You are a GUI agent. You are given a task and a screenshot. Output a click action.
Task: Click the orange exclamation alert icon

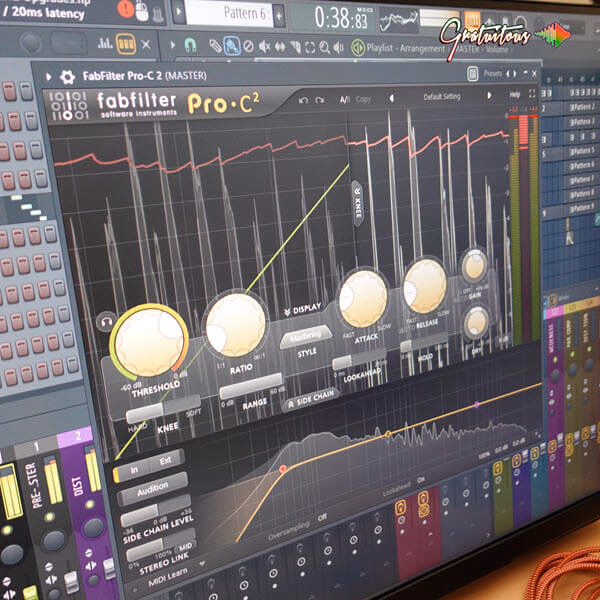[126, 8]
